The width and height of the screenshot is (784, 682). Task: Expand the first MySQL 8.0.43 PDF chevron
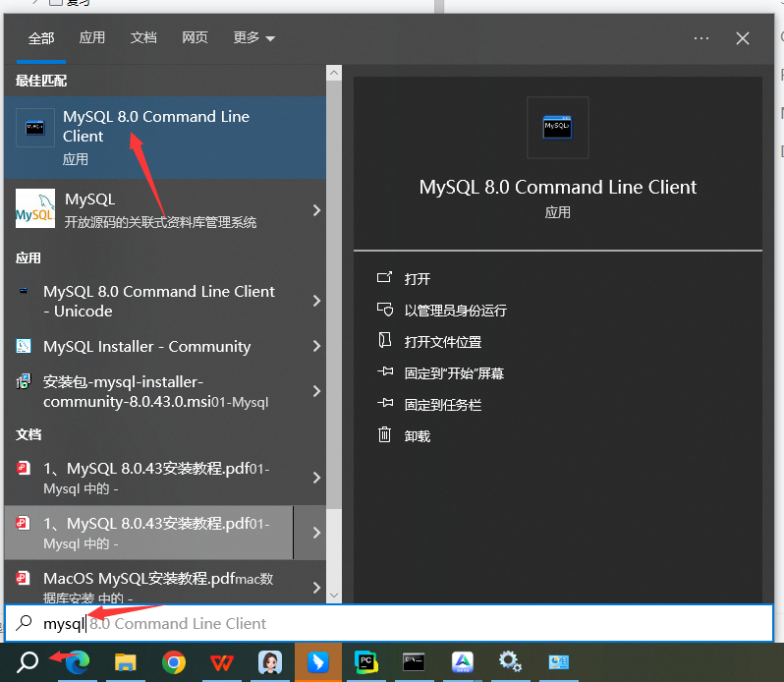click(x=316, y=478)
